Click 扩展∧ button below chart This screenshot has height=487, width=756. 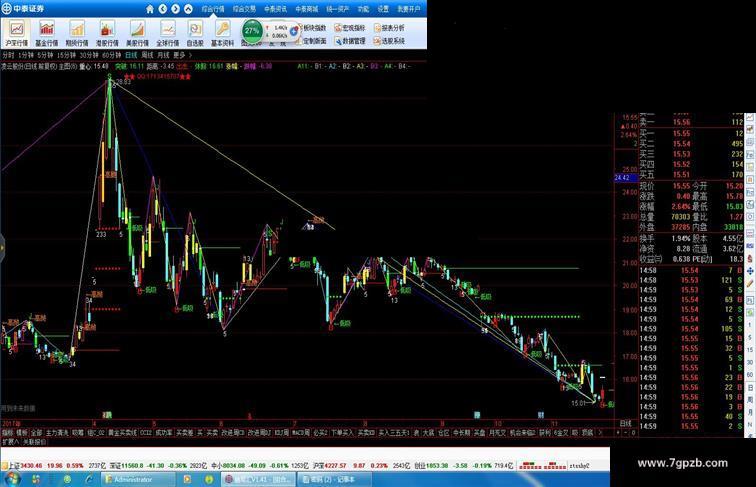pos(10,442)
